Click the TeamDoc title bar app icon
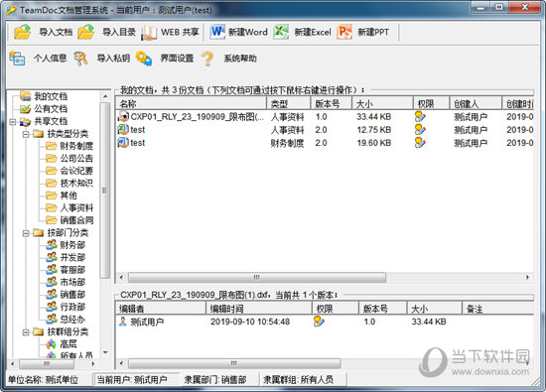This screenshot has height=392, width=546. [x=12, y=10]
